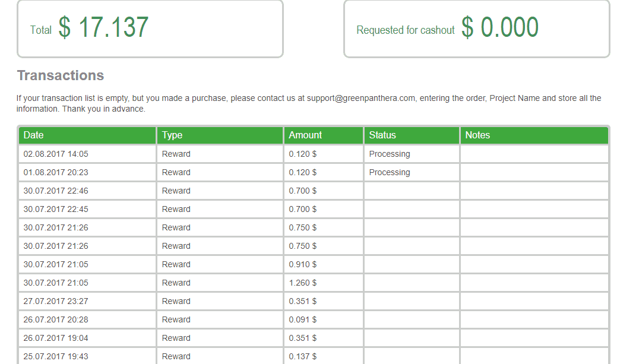Click the support@greenpanthera.com email address
The image size is (617, 364).
(361, 99)
